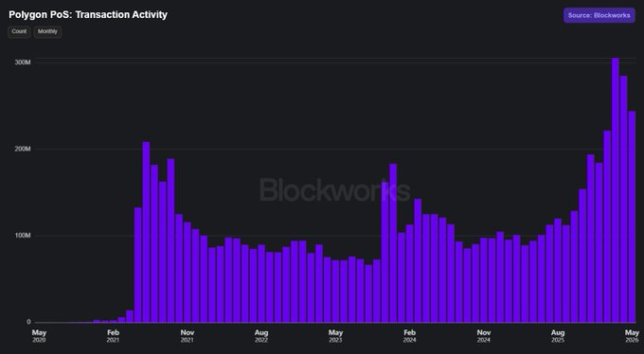Select the tallest bar above 300M

point(616,189)
